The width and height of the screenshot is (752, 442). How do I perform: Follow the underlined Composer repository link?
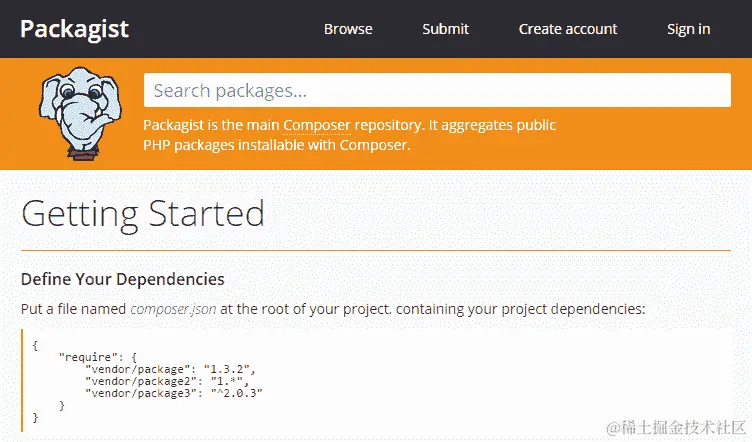click(317, 125)
